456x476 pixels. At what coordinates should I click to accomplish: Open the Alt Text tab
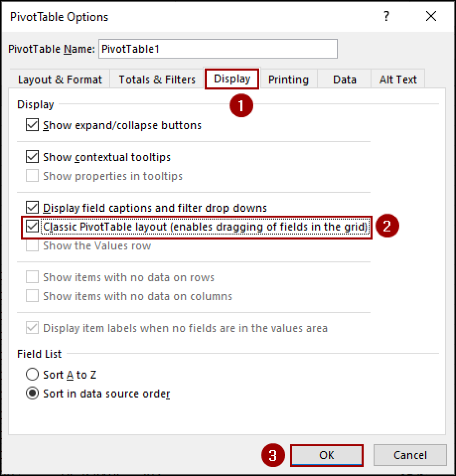pos(398,79)
